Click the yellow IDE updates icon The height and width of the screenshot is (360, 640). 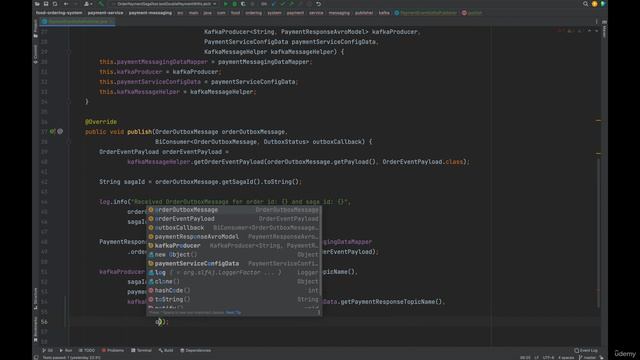(x=594, y=4)
